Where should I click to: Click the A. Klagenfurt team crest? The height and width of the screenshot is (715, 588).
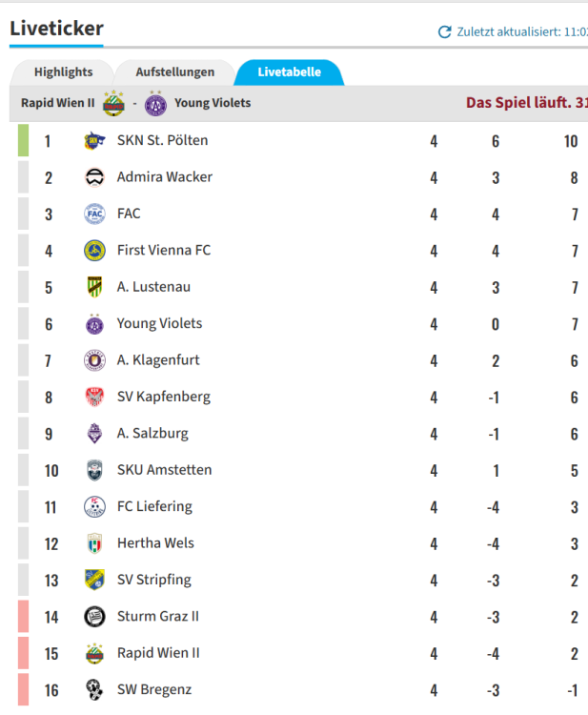tap(93, 360)
